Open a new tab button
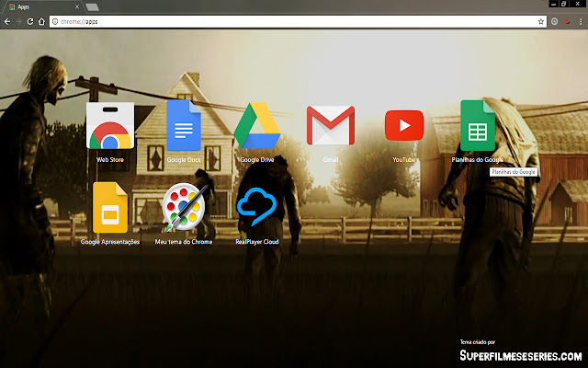Image resolution: width=588 pixels, height=368 pixels. point(92,7)
